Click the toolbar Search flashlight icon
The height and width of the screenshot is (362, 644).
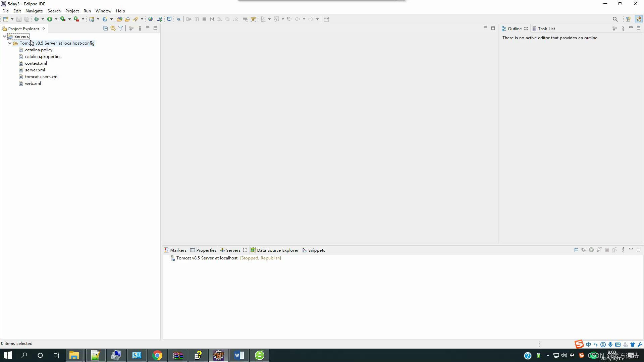tap(136, 19)
